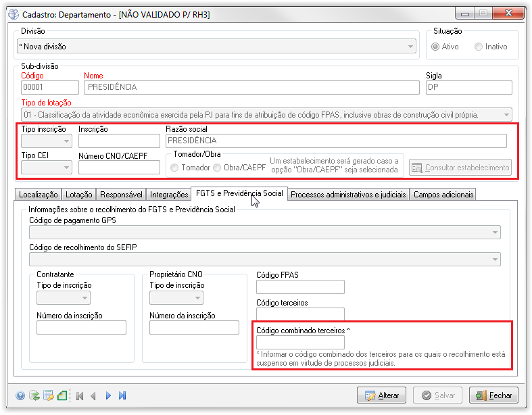Image resolution: width=532 pixels, height=415 pixels.
Task: Click the Alterar button
Action: [381, 395]
